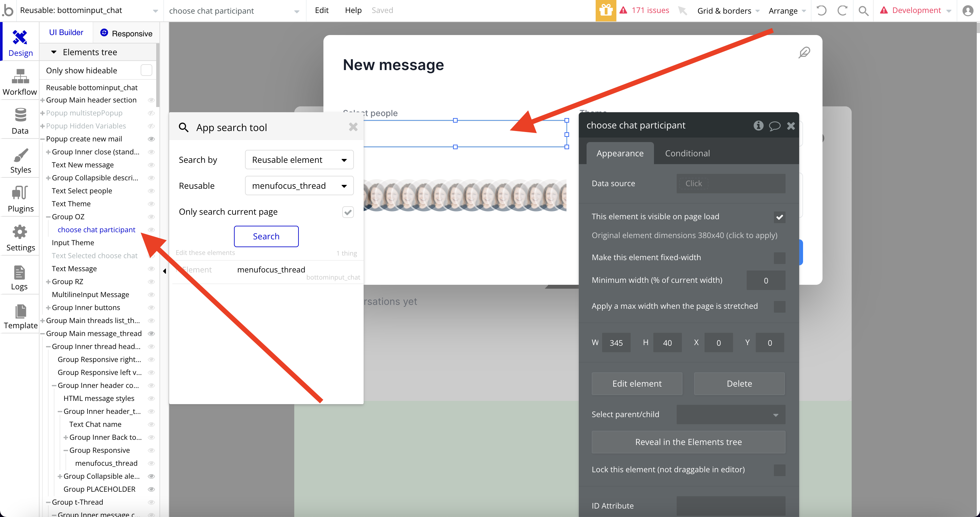Click the info icon in property editor
Viewport: 980px width, 517px height.
coord(758,126)
